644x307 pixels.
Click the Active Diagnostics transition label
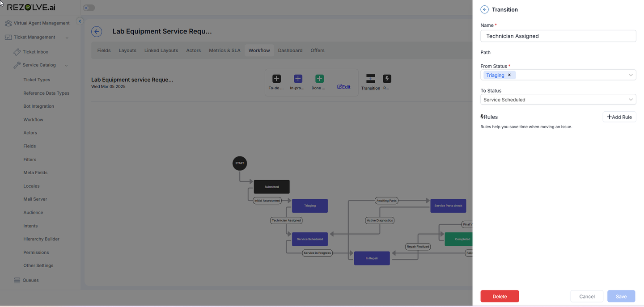pyautogui.click(x=380, y=220)
